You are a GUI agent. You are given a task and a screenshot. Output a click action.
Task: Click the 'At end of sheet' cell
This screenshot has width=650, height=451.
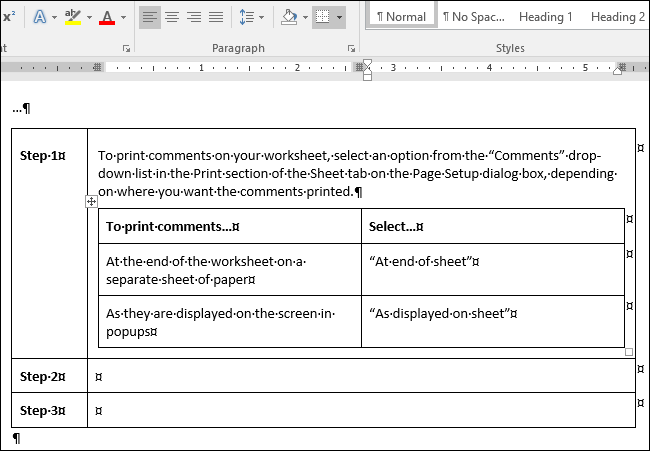pyautogui.click(x=493, y=269)
